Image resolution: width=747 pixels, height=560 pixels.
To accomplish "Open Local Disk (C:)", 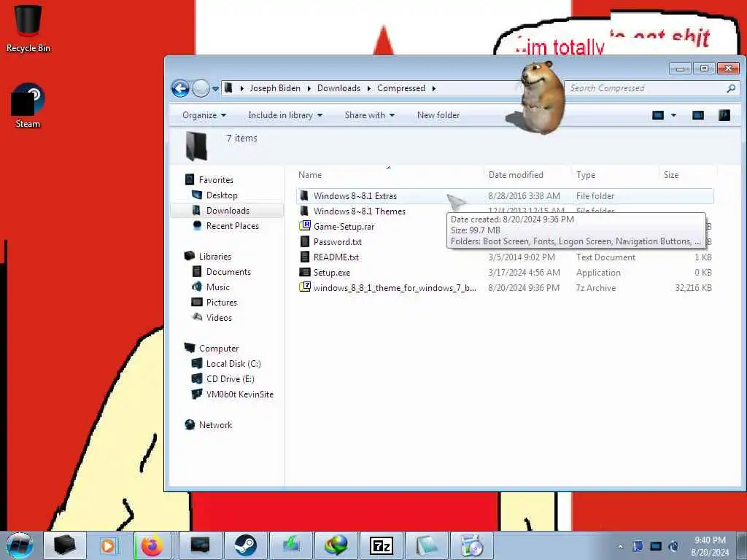I will click(233, 364).
